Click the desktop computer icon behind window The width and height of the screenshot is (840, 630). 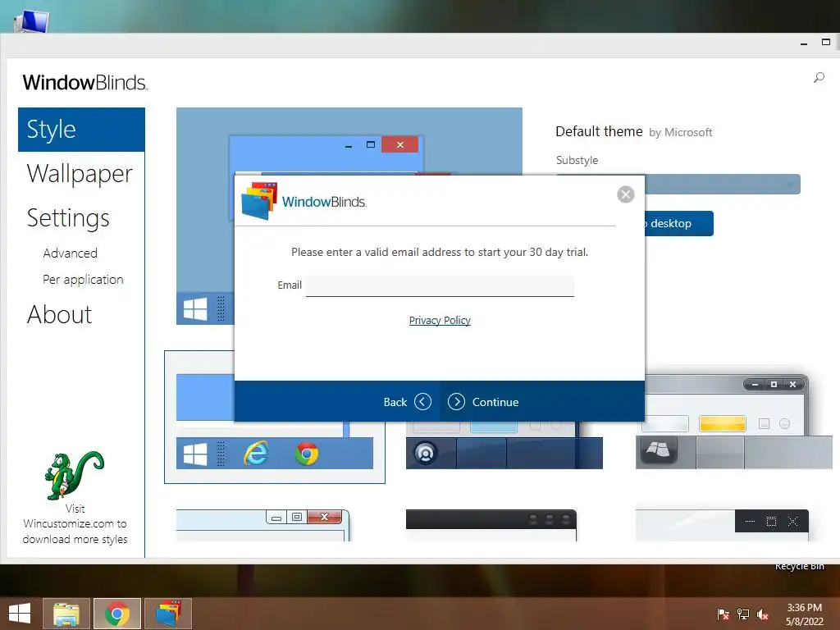pyautogui.click(x=31, y=21)
